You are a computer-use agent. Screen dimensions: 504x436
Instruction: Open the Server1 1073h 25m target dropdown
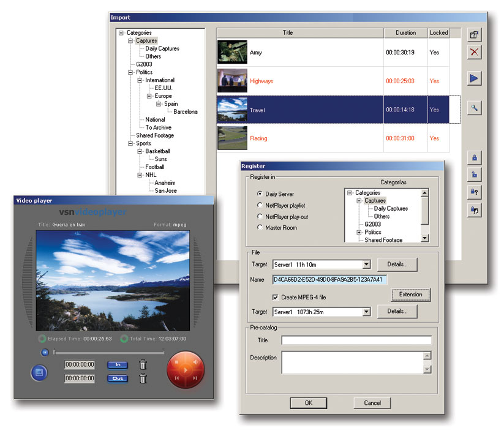pos(366,312)
